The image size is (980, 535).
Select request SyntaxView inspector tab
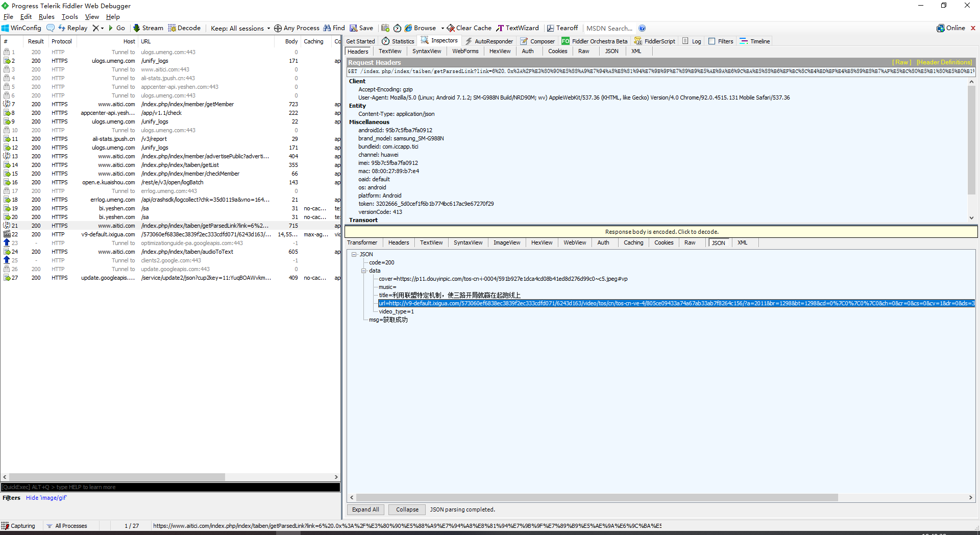point(427,51)
